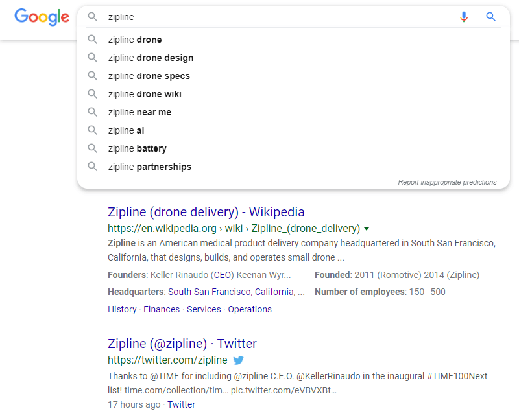
Task: Open the 'Finances' sitelink
Action: (162, 309)
